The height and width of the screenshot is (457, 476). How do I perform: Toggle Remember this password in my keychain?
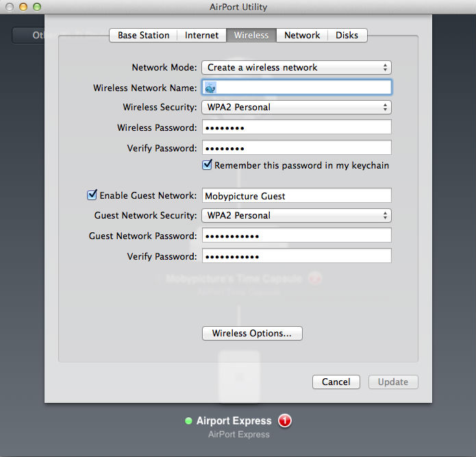(208, 165)
